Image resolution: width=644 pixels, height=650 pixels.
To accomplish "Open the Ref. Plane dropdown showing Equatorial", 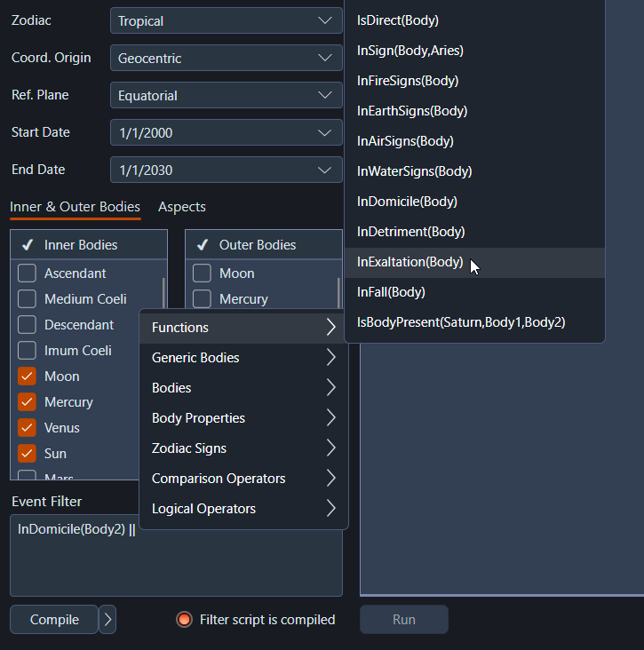I will pos(226,95).
